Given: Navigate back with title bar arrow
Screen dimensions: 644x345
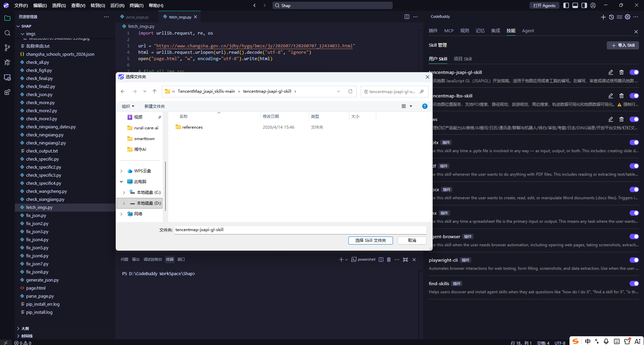Looking at the screenshot, I should [x=254, y=5].
